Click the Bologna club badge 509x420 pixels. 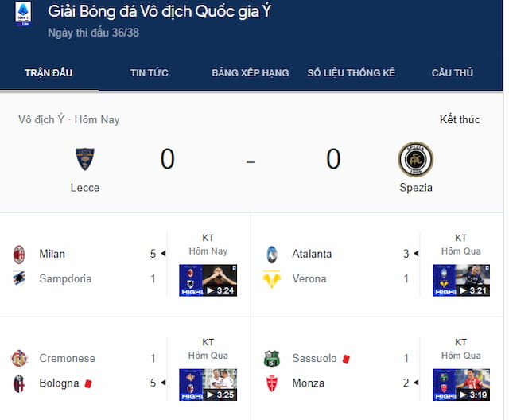pos(18,383)
